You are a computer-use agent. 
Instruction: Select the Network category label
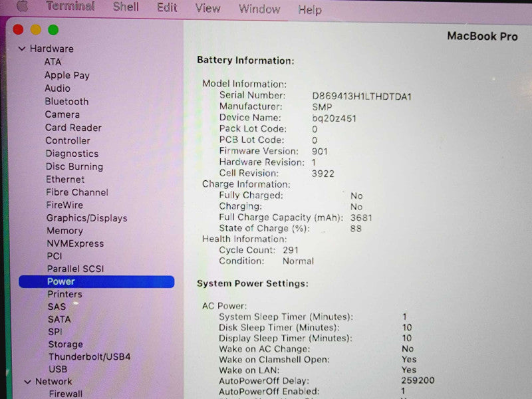coord(53,382)
